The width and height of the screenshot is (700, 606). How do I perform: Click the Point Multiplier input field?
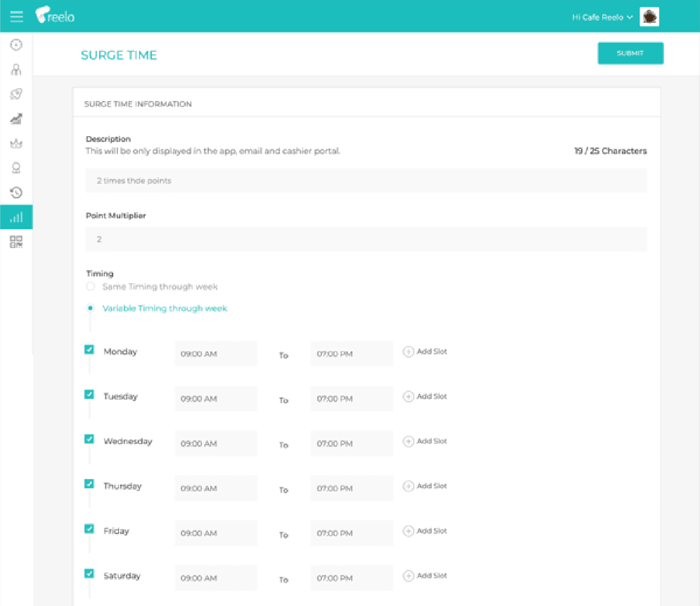point(366,239)
